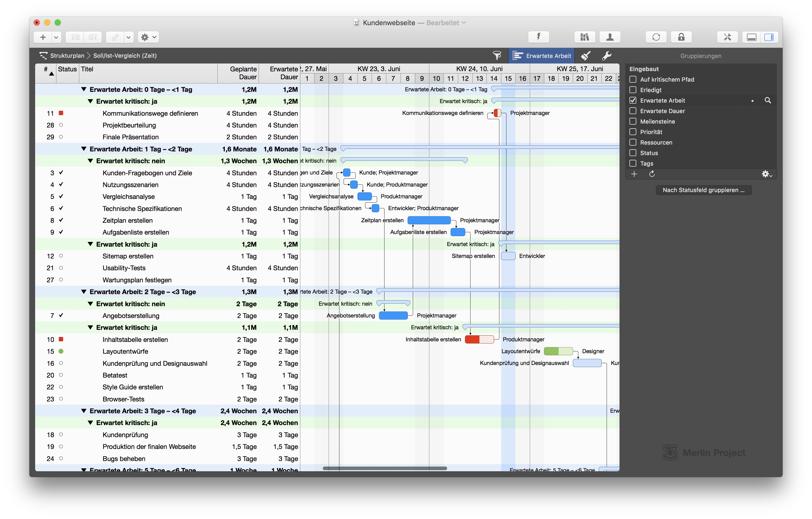Open the gear action dropdown in toolbar
812x519 pixels.
coord(148,37)
